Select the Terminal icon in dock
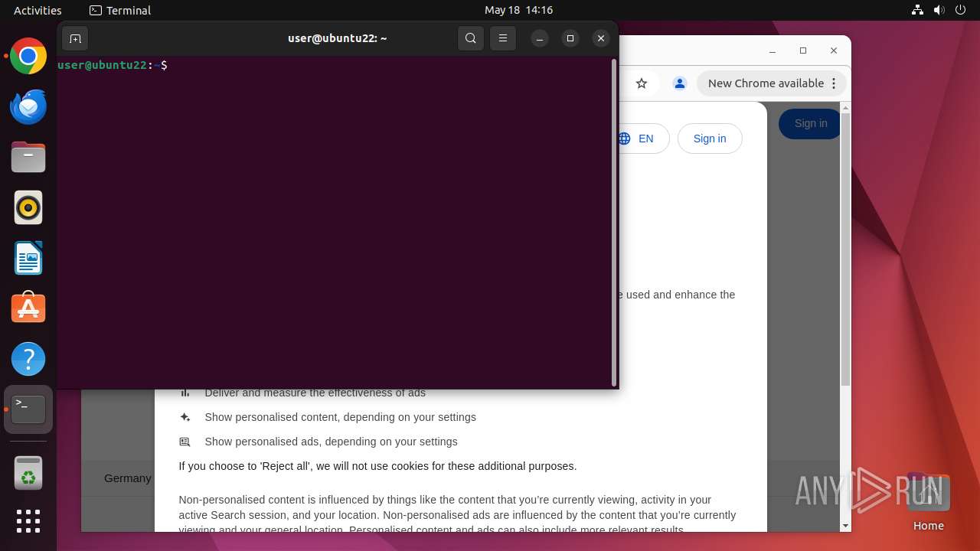 (28, 409)
